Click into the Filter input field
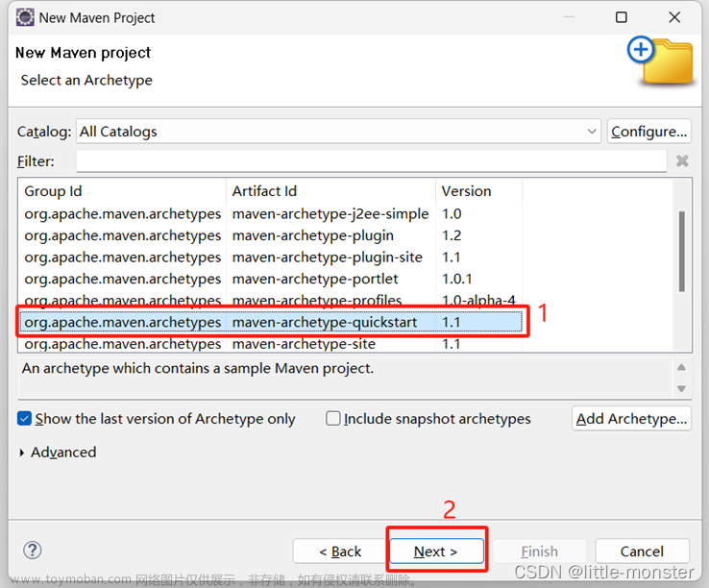 (x=371, y=161)
